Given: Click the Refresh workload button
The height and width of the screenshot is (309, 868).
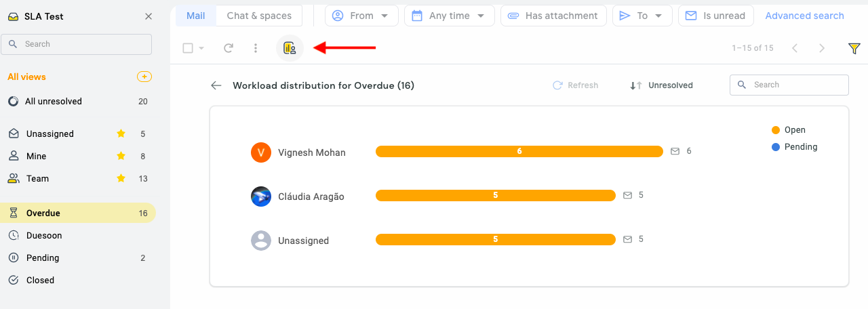Looking at the screenshot, I should click(576, 85).
